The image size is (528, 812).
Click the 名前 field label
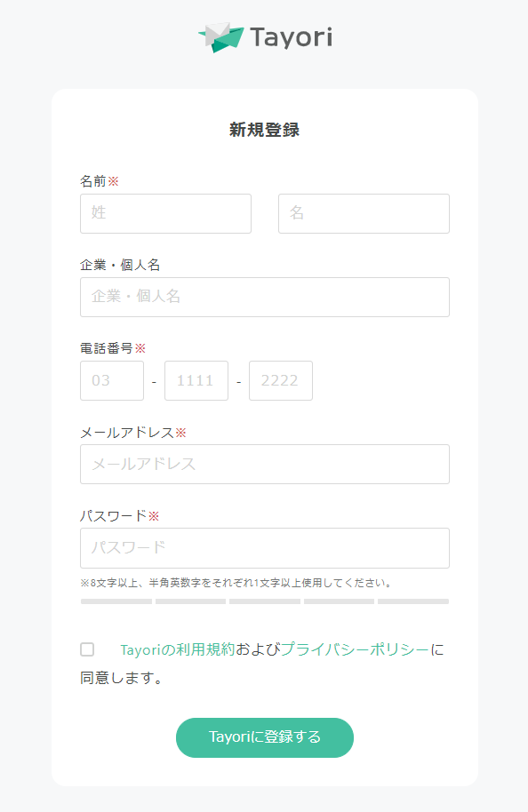point(93,181)
